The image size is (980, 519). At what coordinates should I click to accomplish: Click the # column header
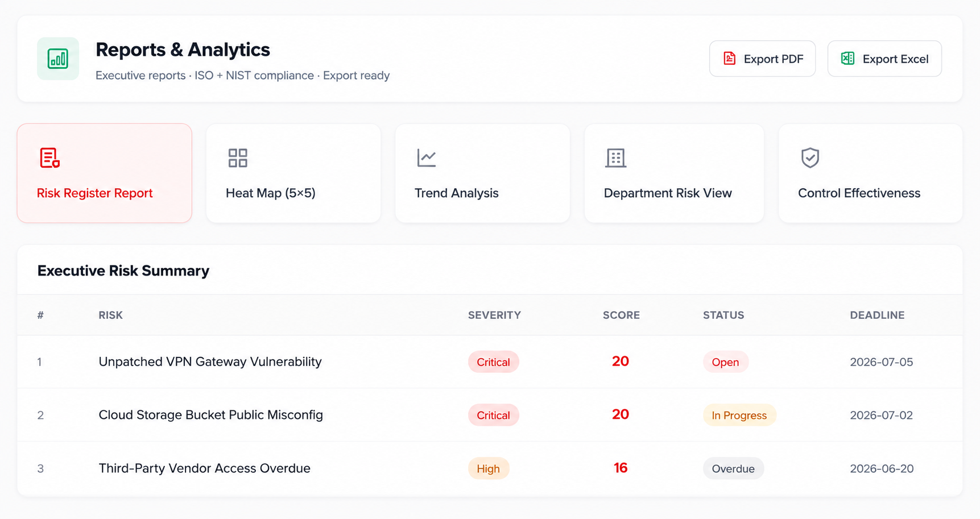point(40,315)
